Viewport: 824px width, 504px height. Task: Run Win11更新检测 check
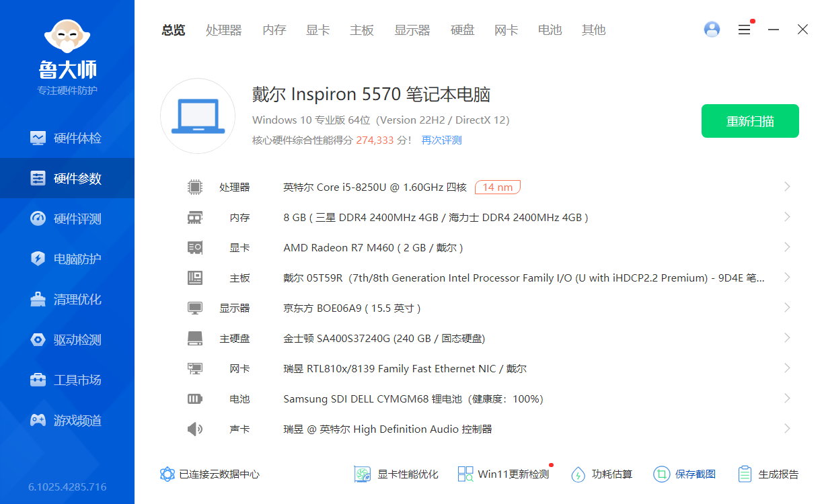504,474
